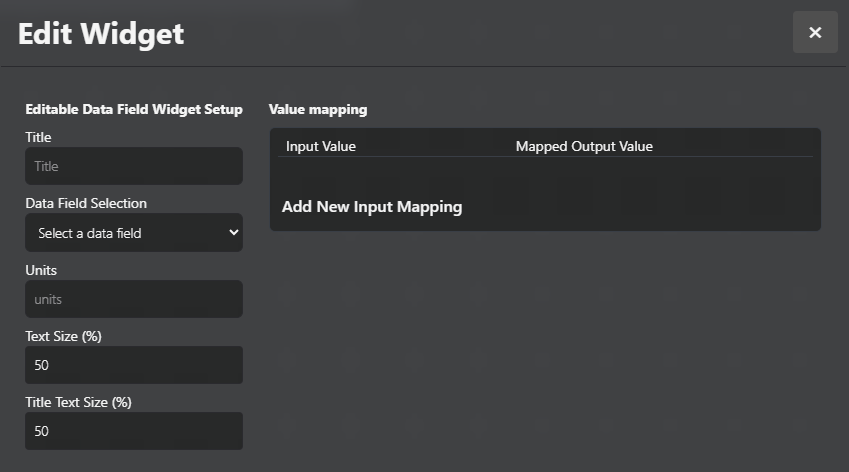Click the dropdown chevron arrow
This screenshot has height=472, width=849.
pyautogui.click(x=234, y=233)
